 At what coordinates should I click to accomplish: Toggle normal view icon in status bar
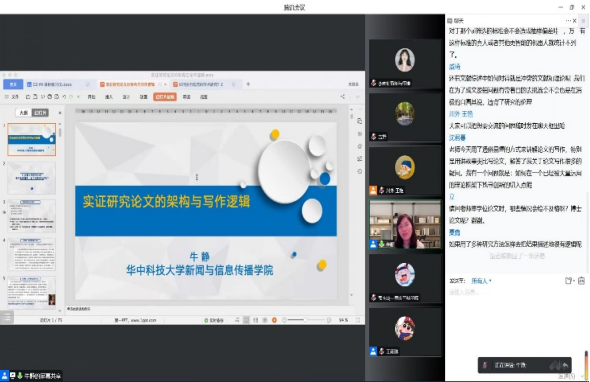click(x=246, y=320)
